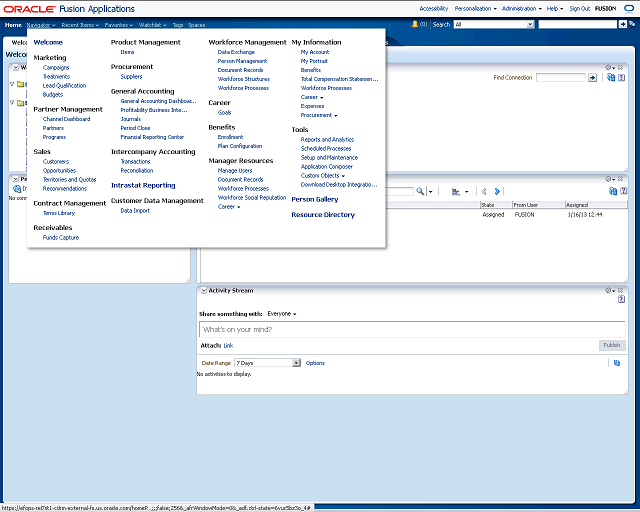Open worklist search options dropdown arrow
The image size is (640, 512).
[430, 191]
